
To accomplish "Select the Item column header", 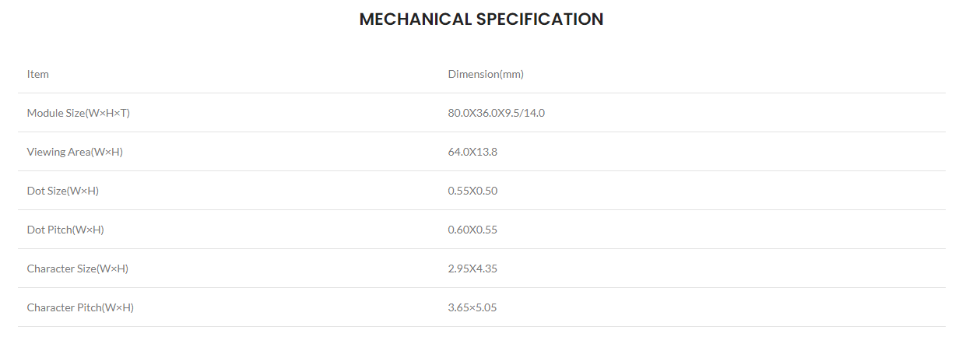I will (38, 74).
